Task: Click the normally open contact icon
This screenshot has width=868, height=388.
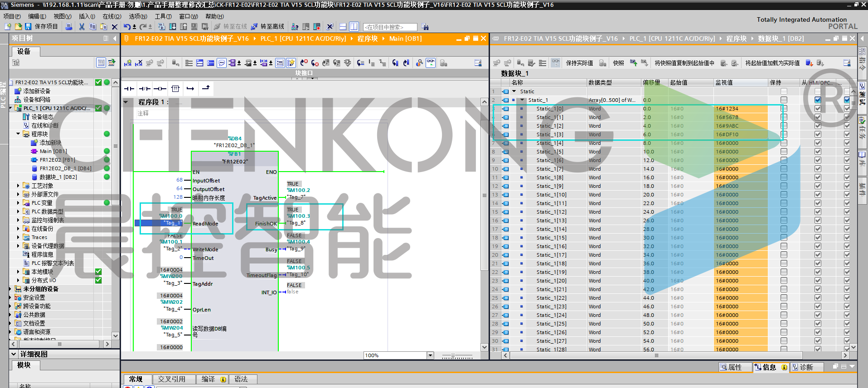Action: (x=129, y=89)
